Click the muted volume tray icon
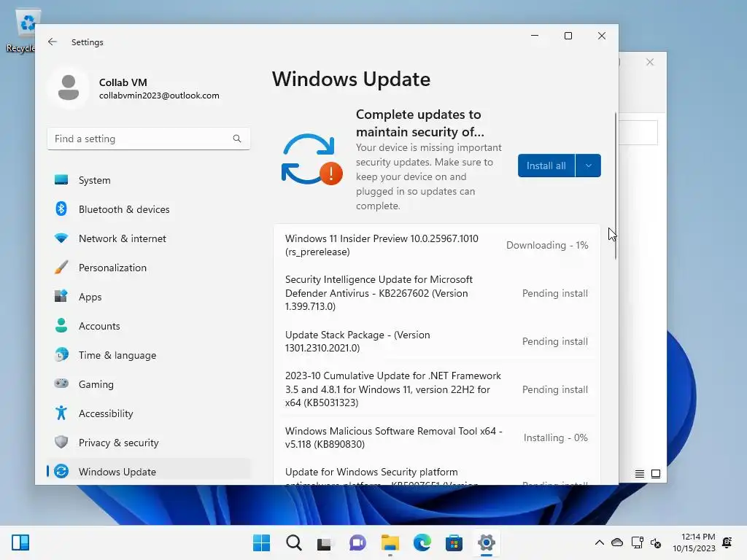Image resolution: width=747 pixels, height=560 pixels. [656, 542]
